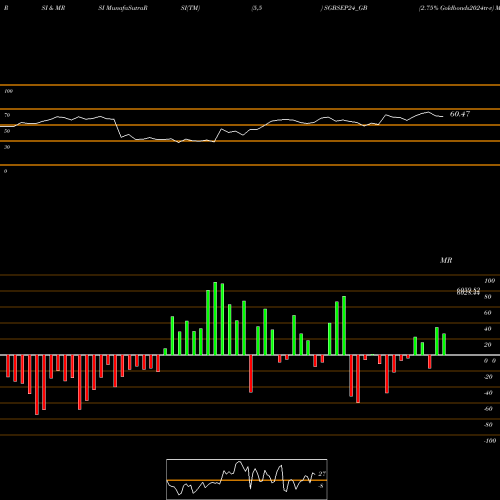
Task: Click the RSI value label 60.47
Action: click(460, 114)
